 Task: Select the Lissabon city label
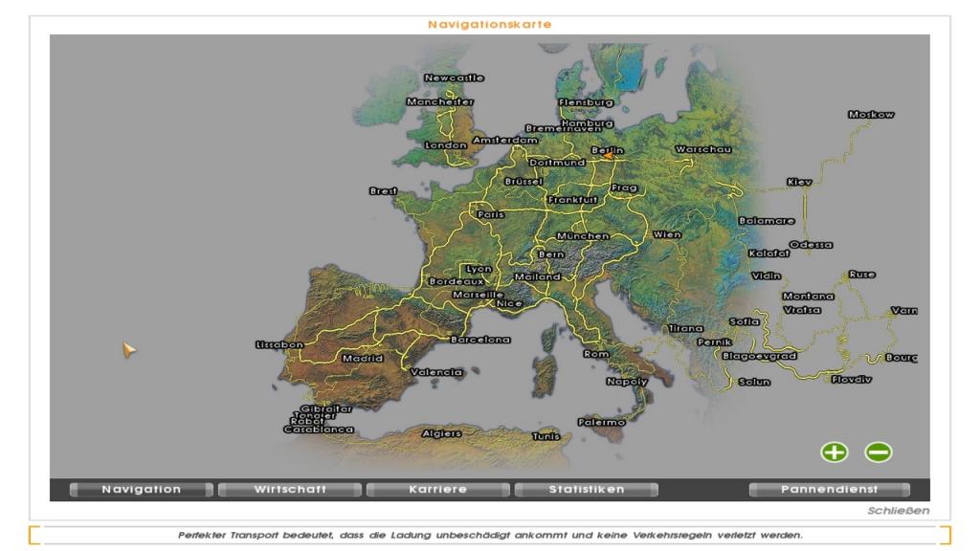279,344
